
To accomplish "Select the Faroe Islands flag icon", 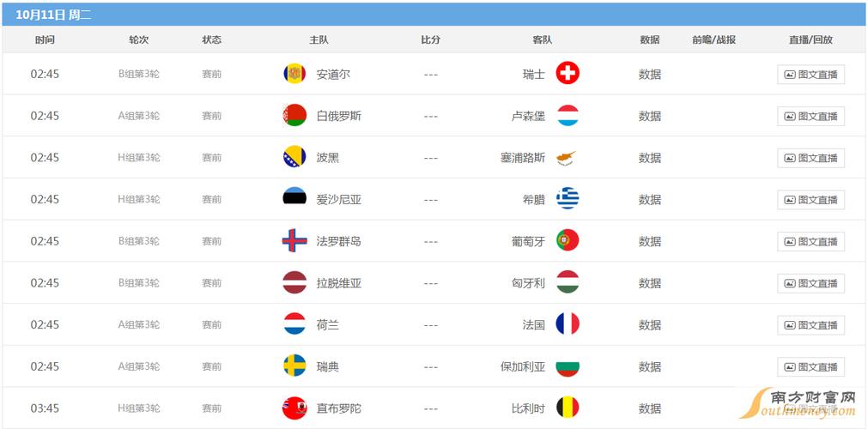I will [294, 241].
